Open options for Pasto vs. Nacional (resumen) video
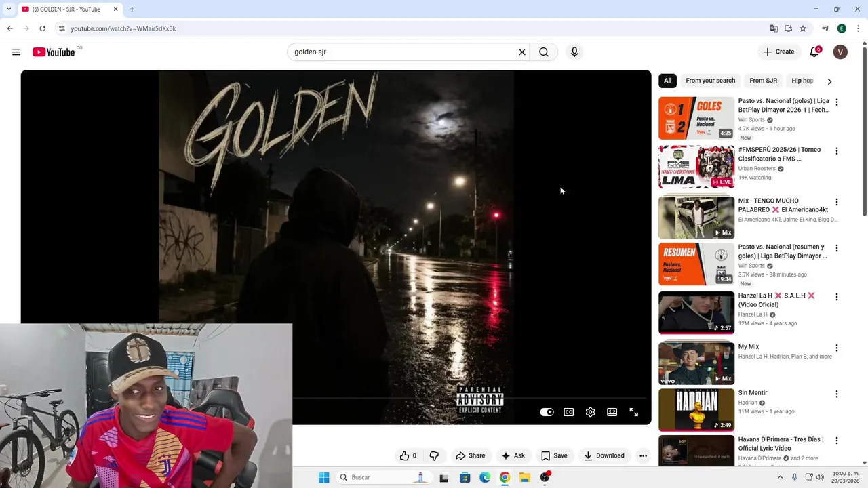Viewport: 868px width, 488px height. pos(836,248)
